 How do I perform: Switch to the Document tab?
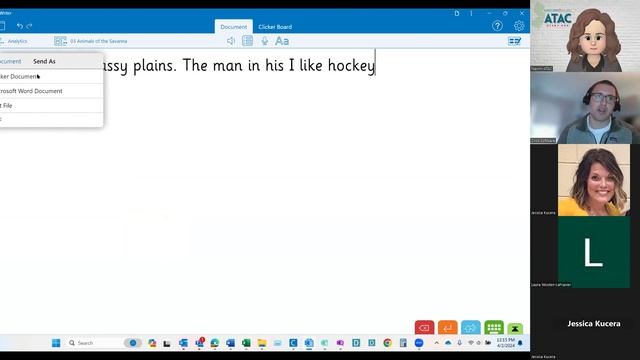(233, 27)
